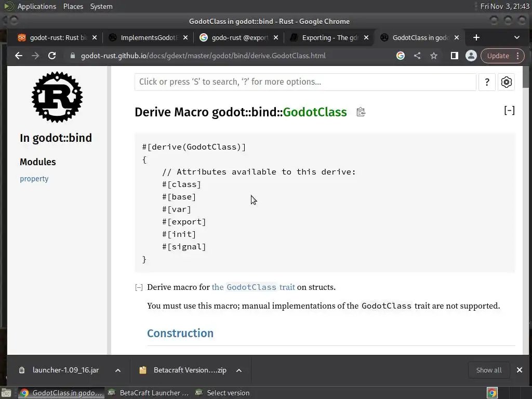
Task: Close the downloads bar
Action: pyautogui.click(x=520, y=370)
